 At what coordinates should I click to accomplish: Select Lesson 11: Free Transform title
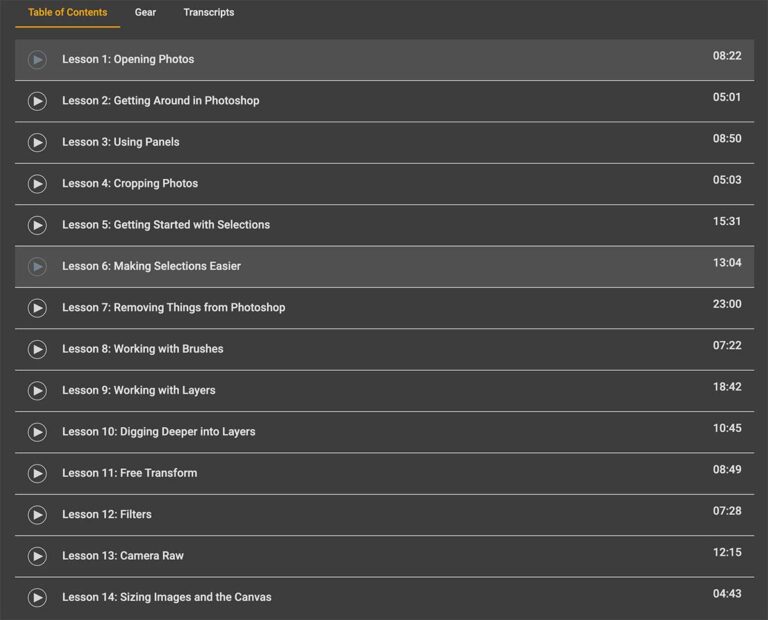(129, 473)
